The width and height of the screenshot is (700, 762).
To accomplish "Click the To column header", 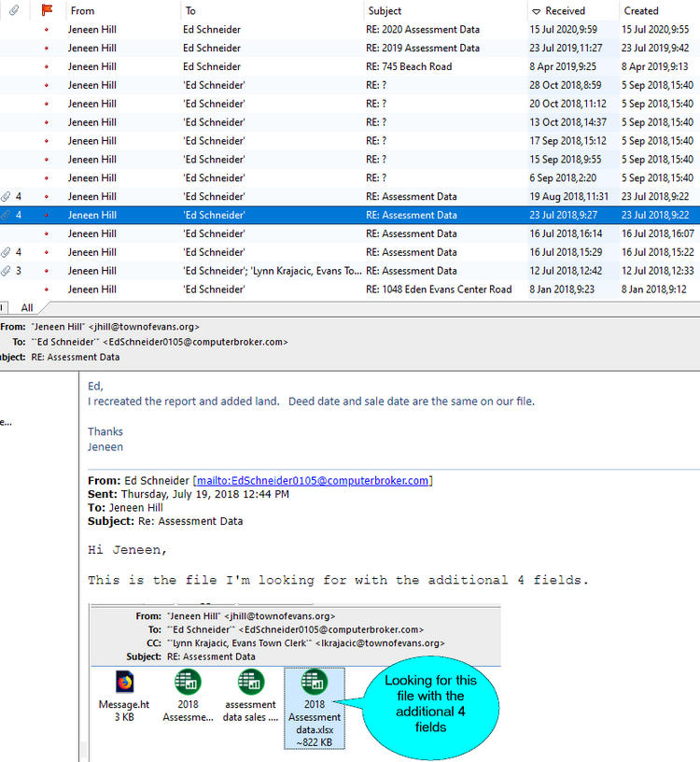I will (x=190, y=10).
